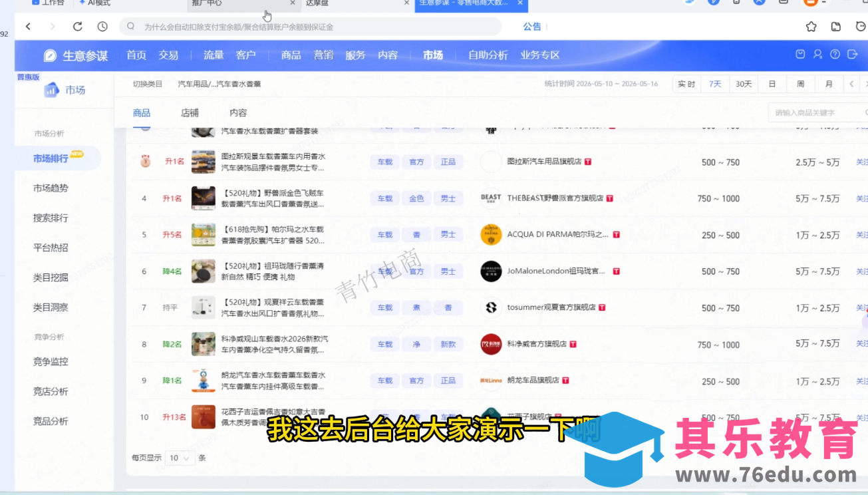
Task: Open 平台热招 in the sidebar
Action: [51, 247]
